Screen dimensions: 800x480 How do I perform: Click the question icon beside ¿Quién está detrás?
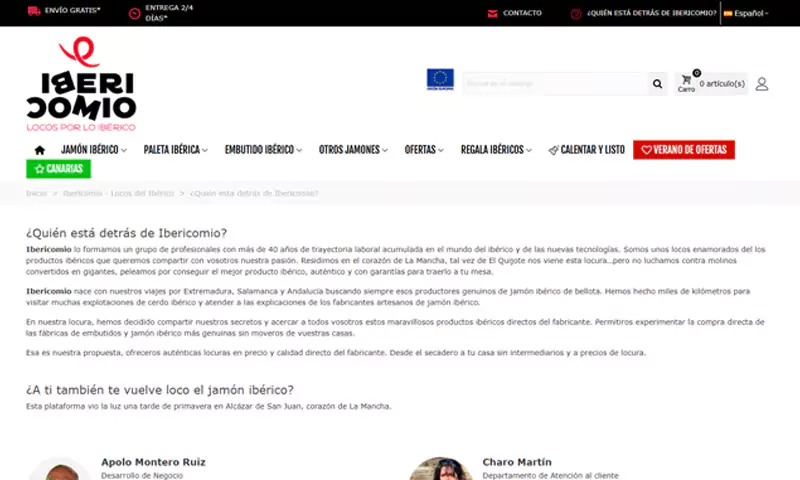(576, 14)
